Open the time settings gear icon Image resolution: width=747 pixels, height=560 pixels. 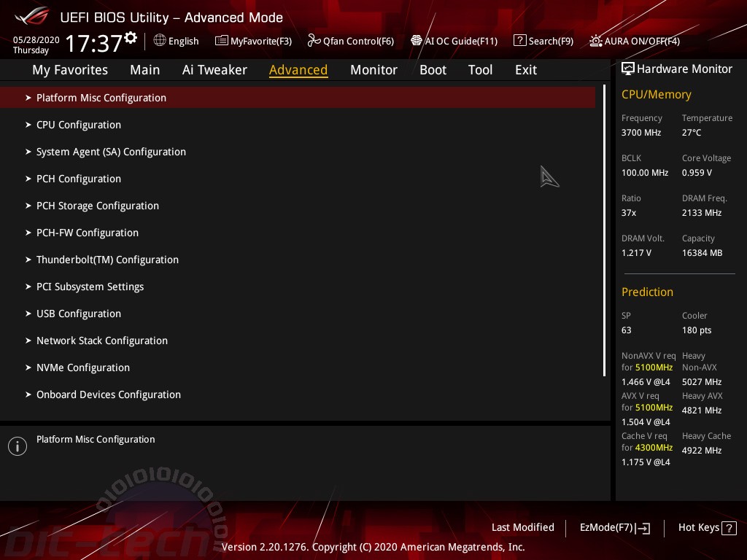coord(131,38)
